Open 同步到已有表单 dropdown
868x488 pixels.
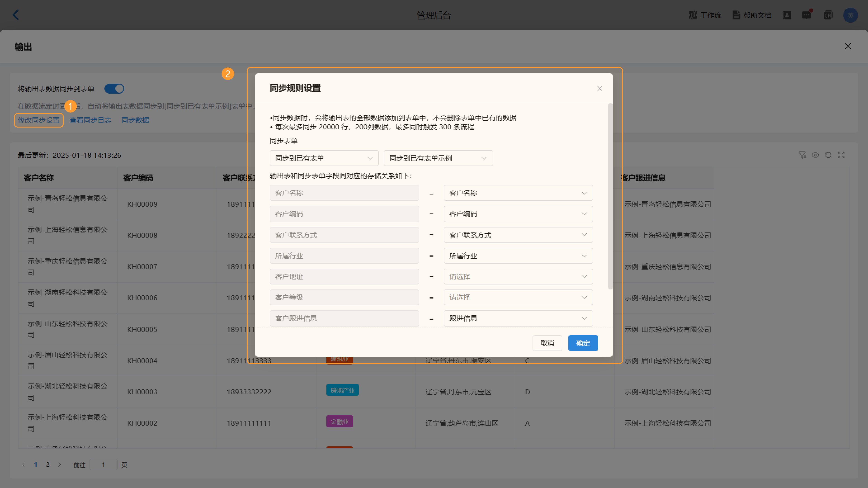click(x=324, y=158)
